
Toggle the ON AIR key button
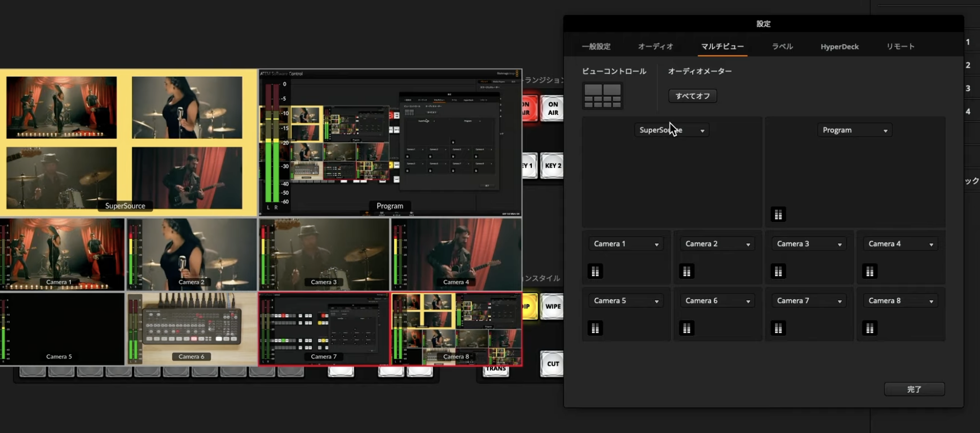[x=552, y=109]
